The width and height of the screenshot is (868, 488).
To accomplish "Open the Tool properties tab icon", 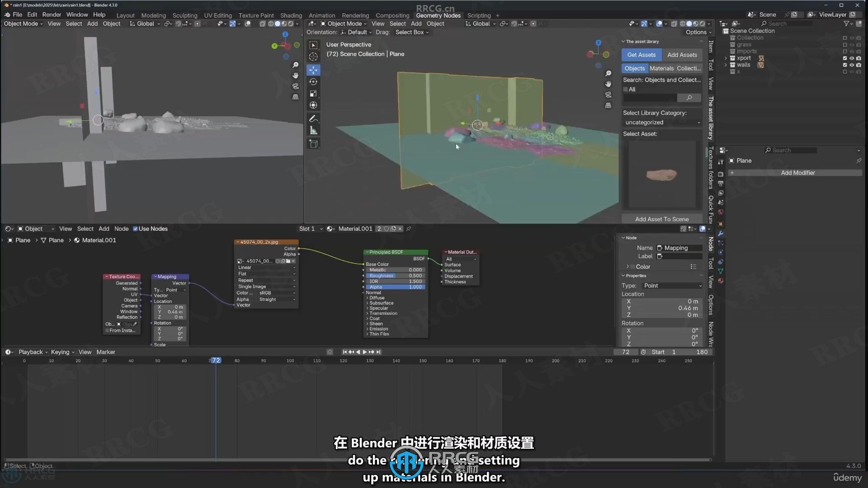I will 721,162.
